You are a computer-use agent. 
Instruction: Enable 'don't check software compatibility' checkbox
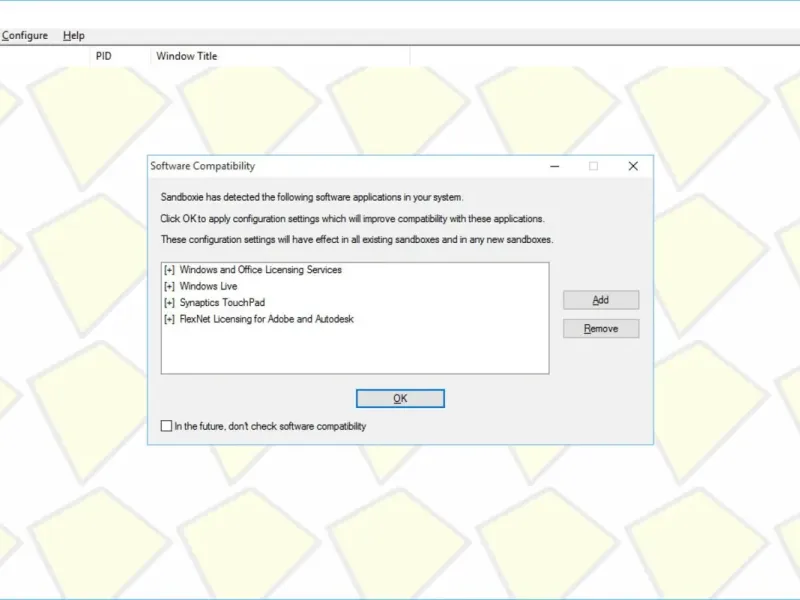166,426
